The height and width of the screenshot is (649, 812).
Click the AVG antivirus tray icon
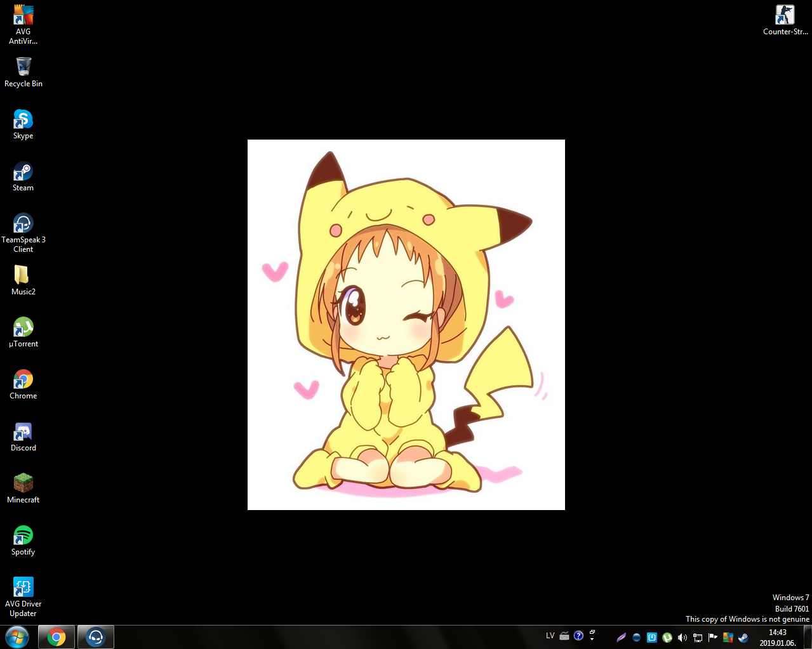click(728, 638)
